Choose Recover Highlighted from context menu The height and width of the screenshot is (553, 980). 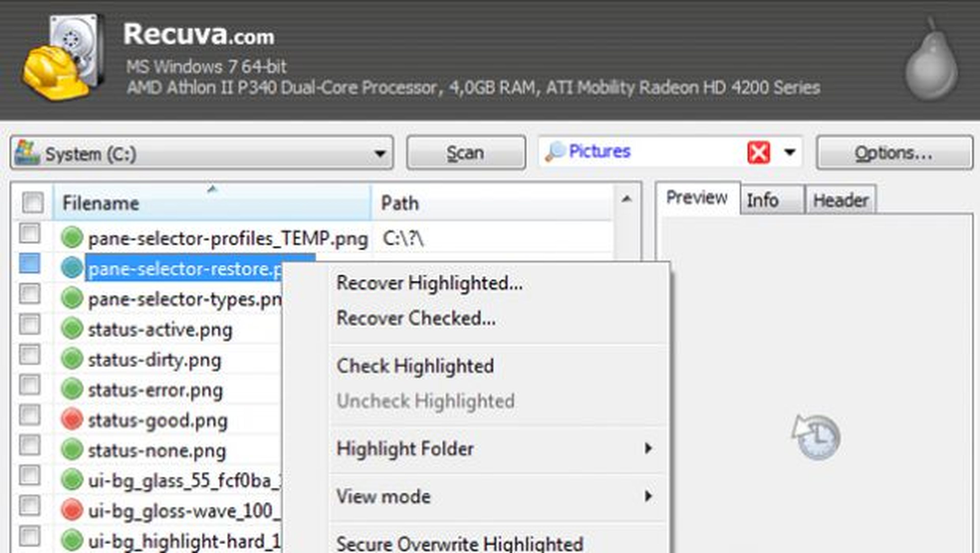[x=429, y=283]
